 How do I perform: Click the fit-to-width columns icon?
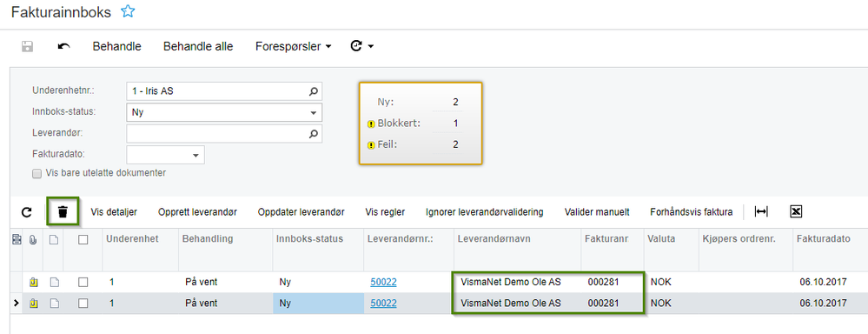click(x=761, y=211)
